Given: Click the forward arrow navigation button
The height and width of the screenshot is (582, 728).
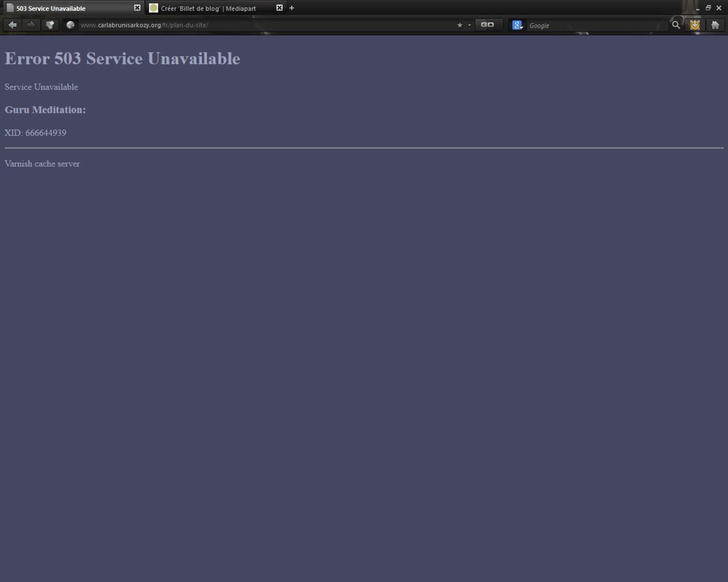Looking at the screenshot, I should 31,25.
